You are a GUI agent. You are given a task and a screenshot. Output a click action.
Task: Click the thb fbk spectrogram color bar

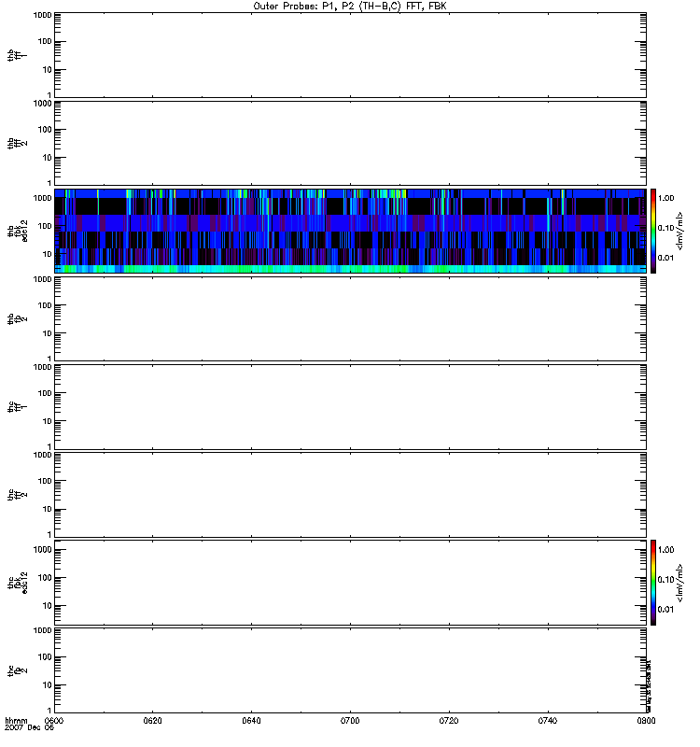653,231
